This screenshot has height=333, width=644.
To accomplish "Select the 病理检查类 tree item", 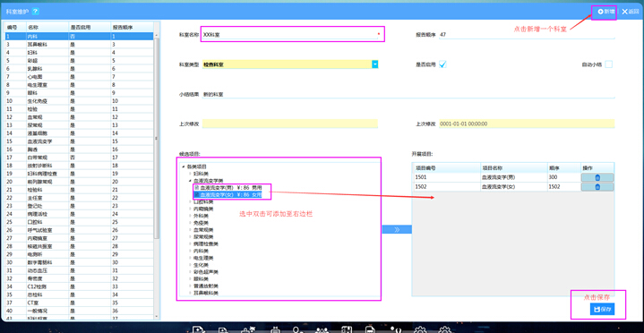I will [206, 243].
